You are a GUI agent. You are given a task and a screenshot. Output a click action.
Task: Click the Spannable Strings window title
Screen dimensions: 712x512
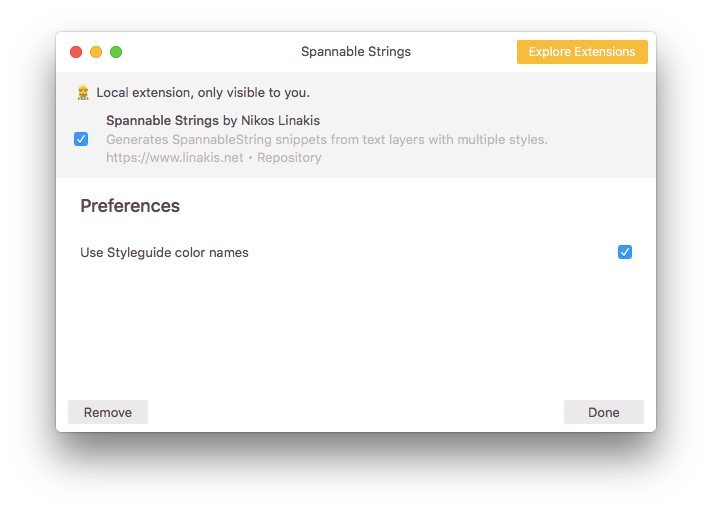pyautogui.click(x=356, y=52)
